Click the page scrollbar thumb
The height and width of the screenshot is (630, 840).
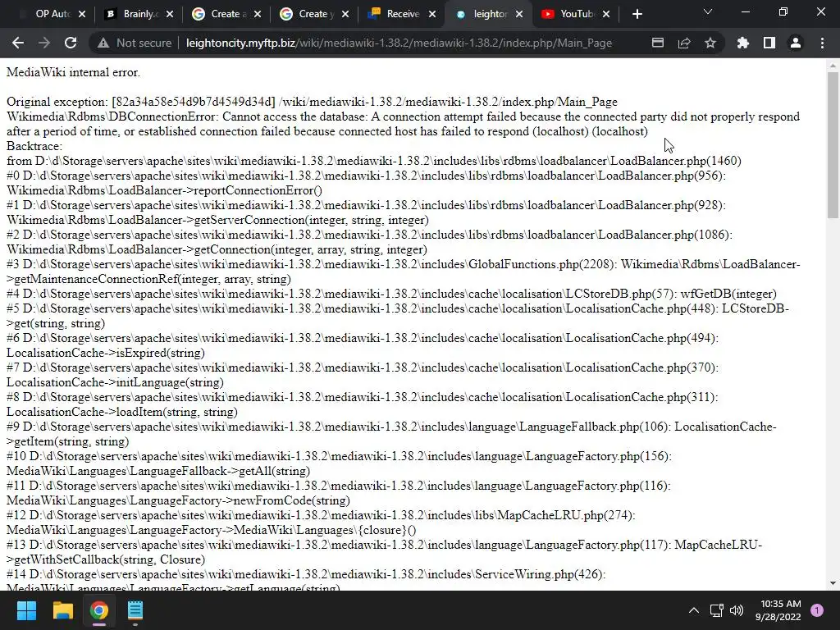833,145
